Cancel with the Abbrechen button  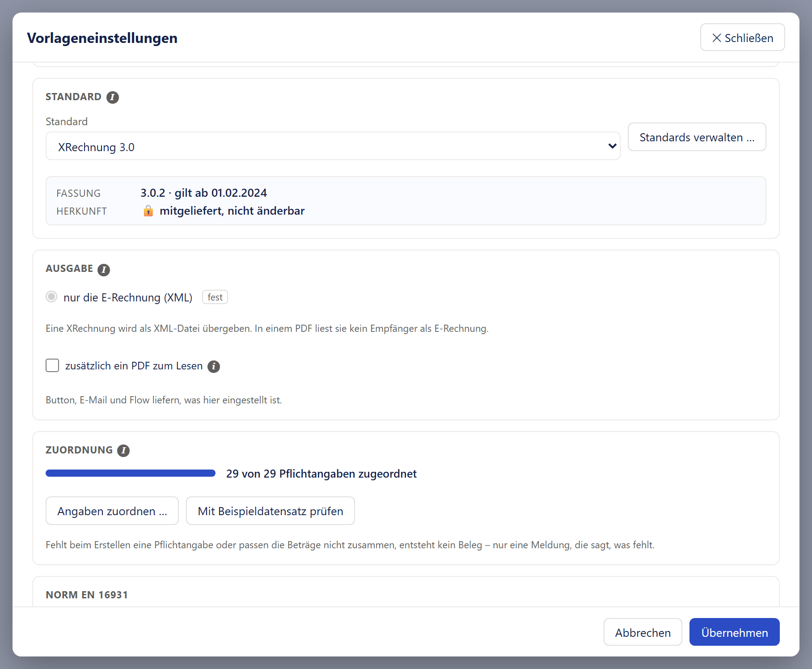coord(643,632)
